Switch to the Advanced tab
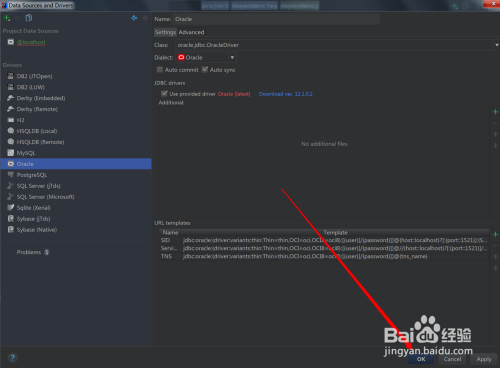The width and height of the screenshot is (500, 368). coord(191,32)
